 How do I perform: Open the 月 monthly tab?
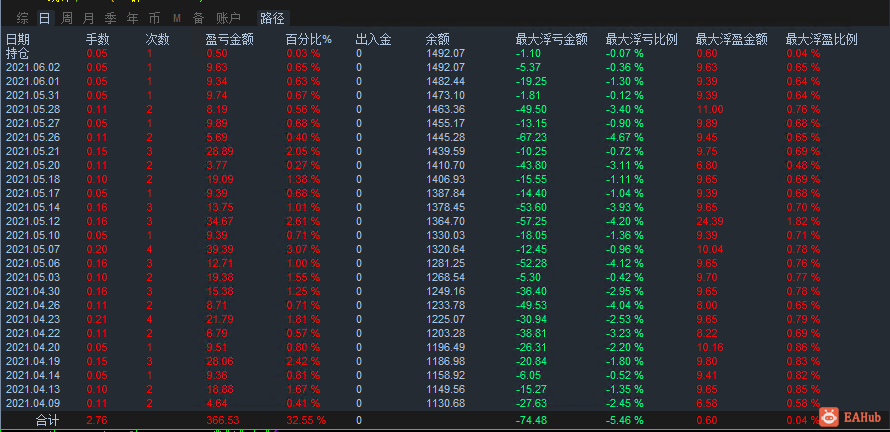[x=88, y=18]
